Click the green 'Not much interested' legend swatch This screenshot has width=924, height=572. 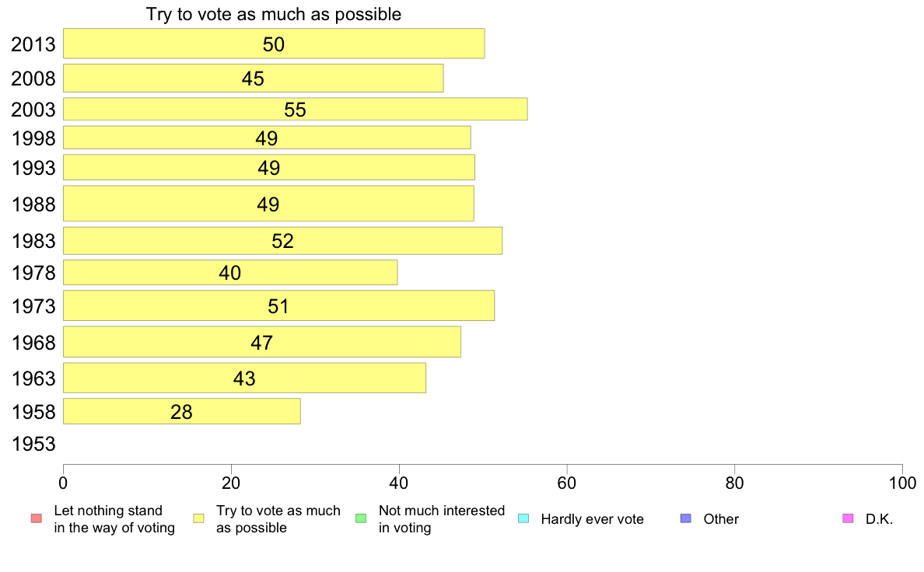[361, 518]
